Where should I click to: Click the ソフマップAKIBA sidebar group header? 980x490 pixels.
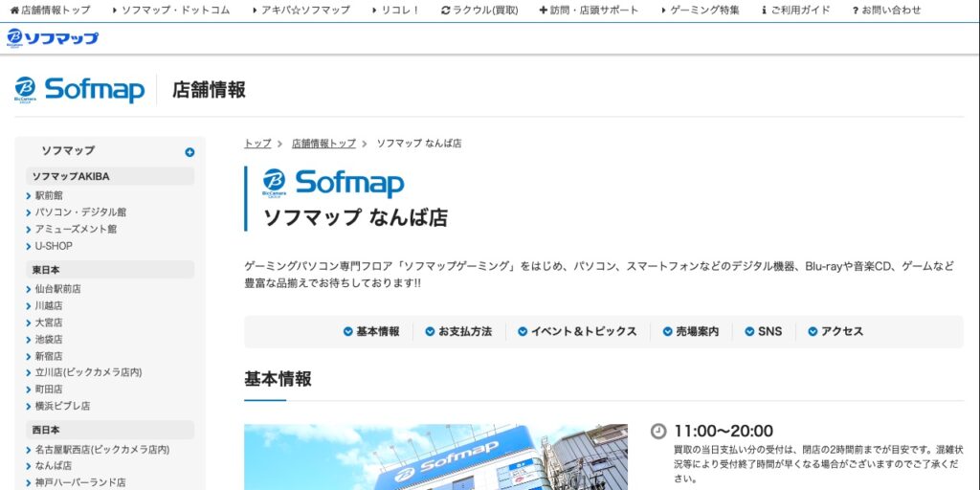click(x=110, y=176)
